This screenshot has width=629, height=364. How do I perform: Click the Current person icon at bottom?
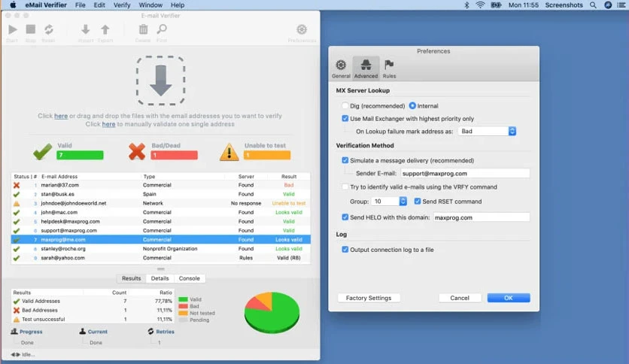[83, 331]
